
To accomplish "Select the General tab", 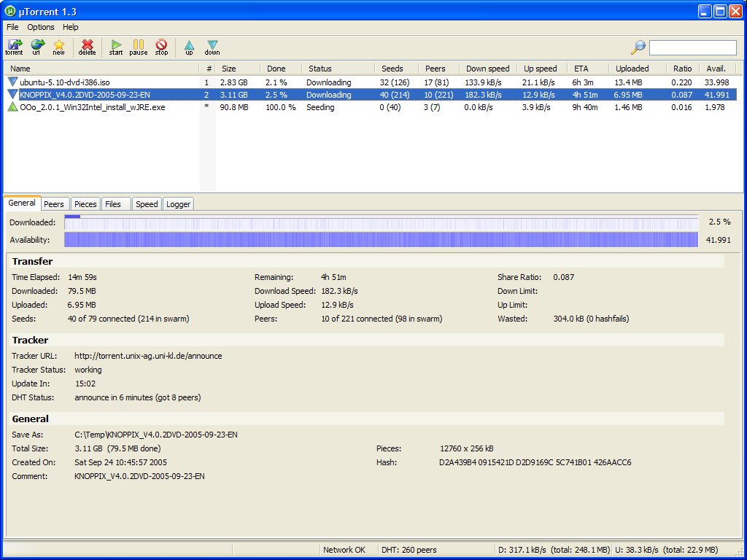I will point(22,203).
